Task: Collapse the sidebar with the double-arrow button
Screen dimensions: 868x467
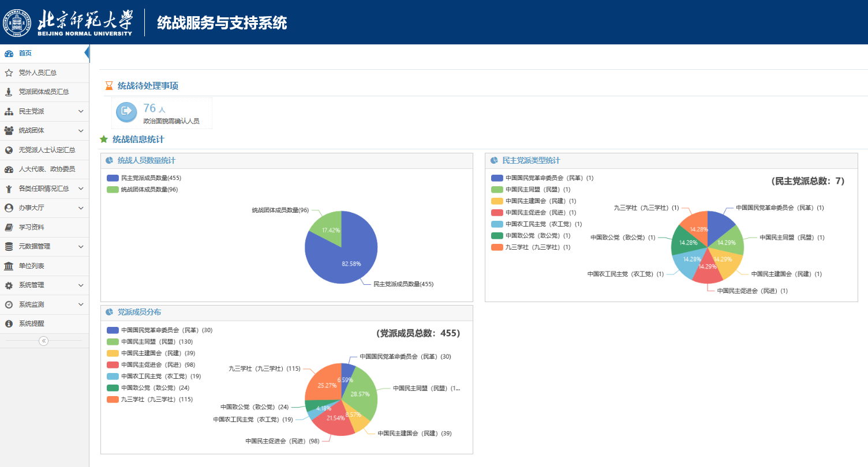Action: (x=44, y=341)
